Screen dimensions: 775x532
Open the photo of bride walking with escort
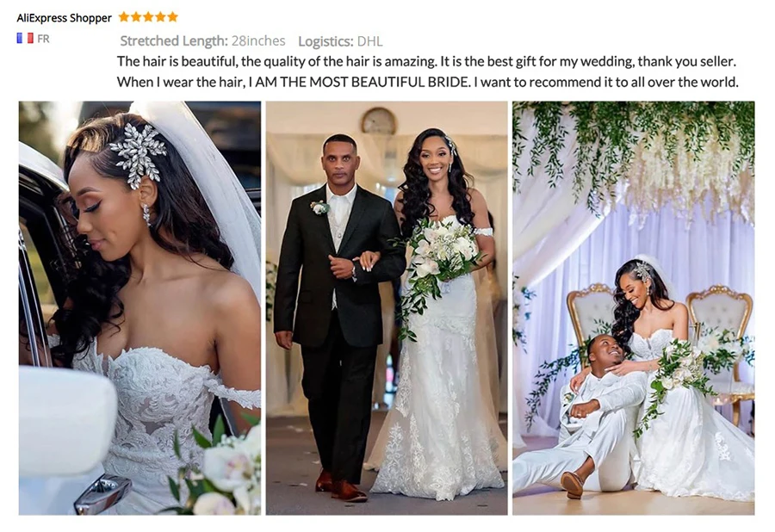(x=387, y=308)
